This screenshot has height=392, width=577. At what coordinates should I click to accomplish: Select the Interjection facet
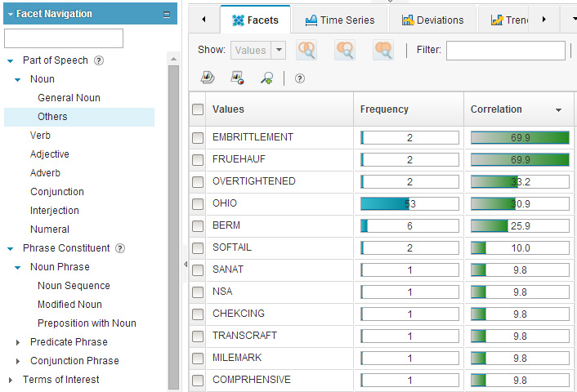coord(55,211)
